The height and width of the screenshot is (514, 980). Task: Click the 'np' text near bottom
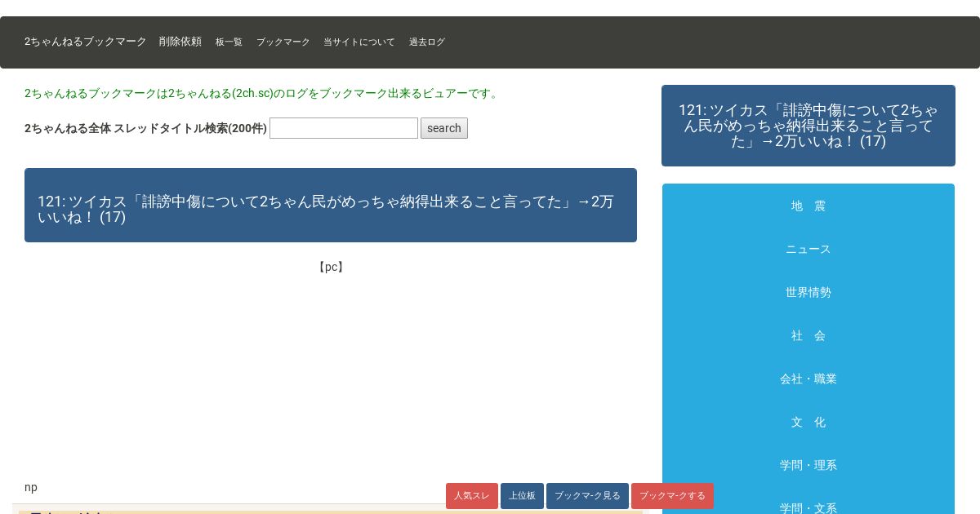click(31, 488)
